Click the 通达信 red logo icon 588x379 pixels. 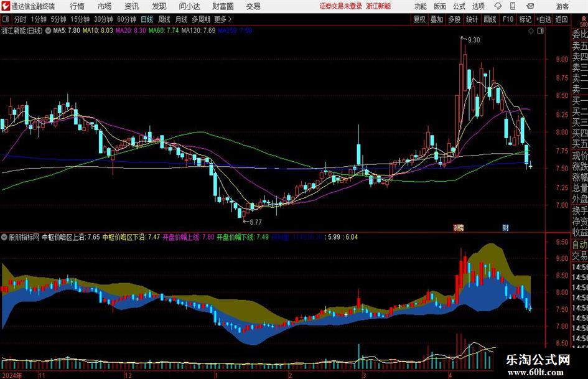click(6, 6)
